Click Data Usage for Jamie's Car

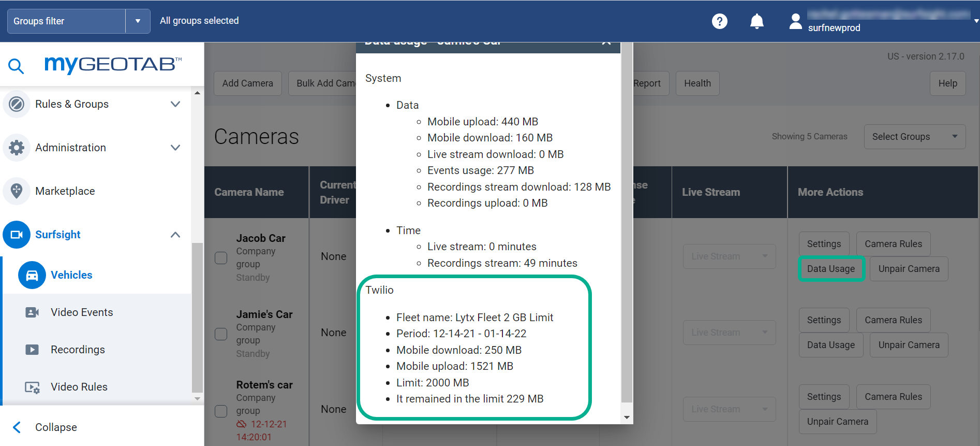(x=831, y=345)
